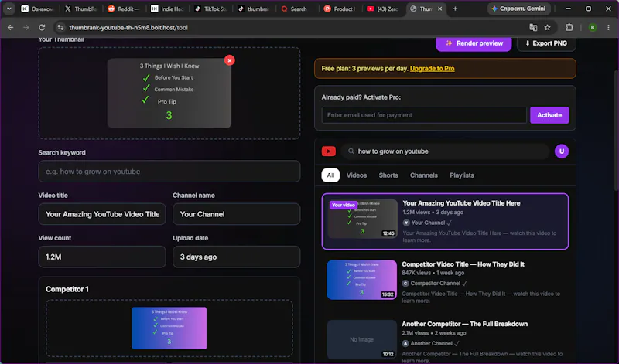The height and width of the screenshot is (364, 619).
Task: Click the Competitor Channel avatar icon
Action: point(405,284)
